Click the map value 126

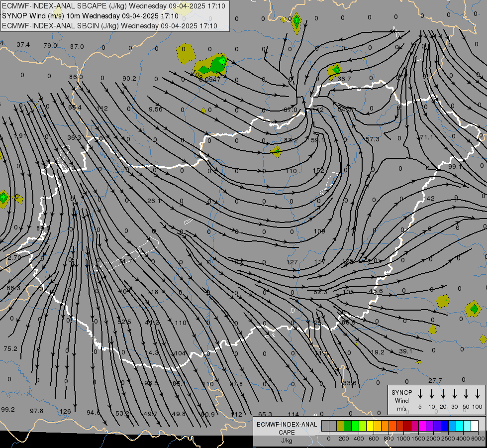coord(65,411)
